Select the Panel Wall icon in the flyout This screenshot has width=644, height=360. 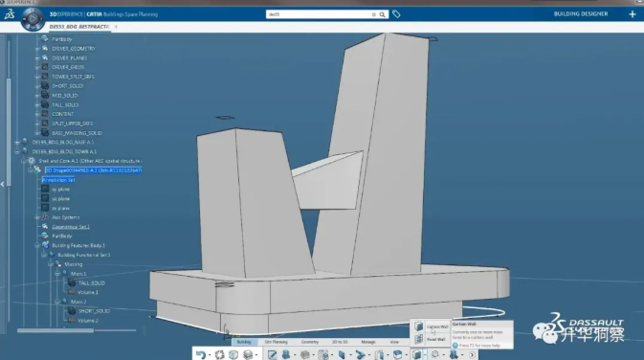pos(418,339)
